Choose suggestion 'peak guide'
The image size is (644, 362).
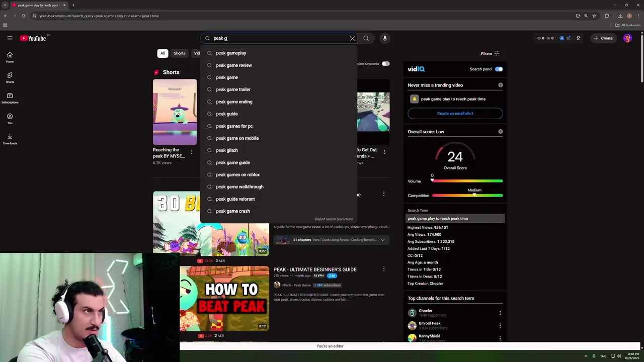[278, 114]
